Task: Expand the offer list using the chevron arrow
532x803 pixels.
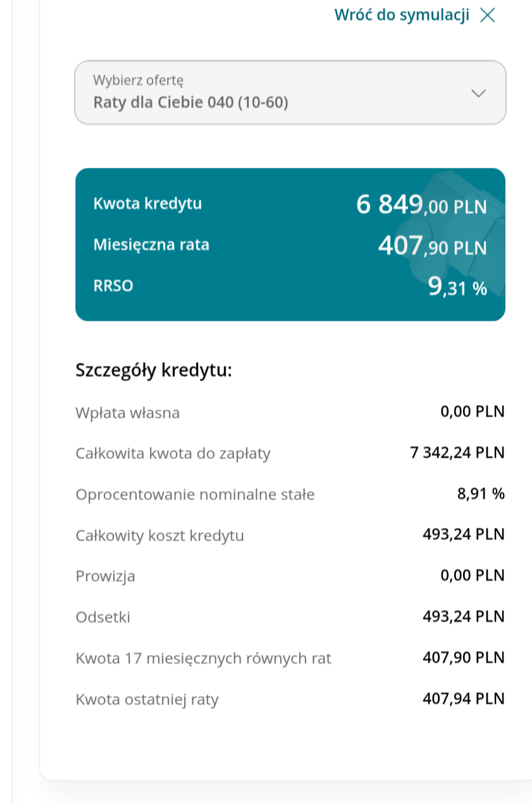Action: pyautogui.click(x=478, y=93)
